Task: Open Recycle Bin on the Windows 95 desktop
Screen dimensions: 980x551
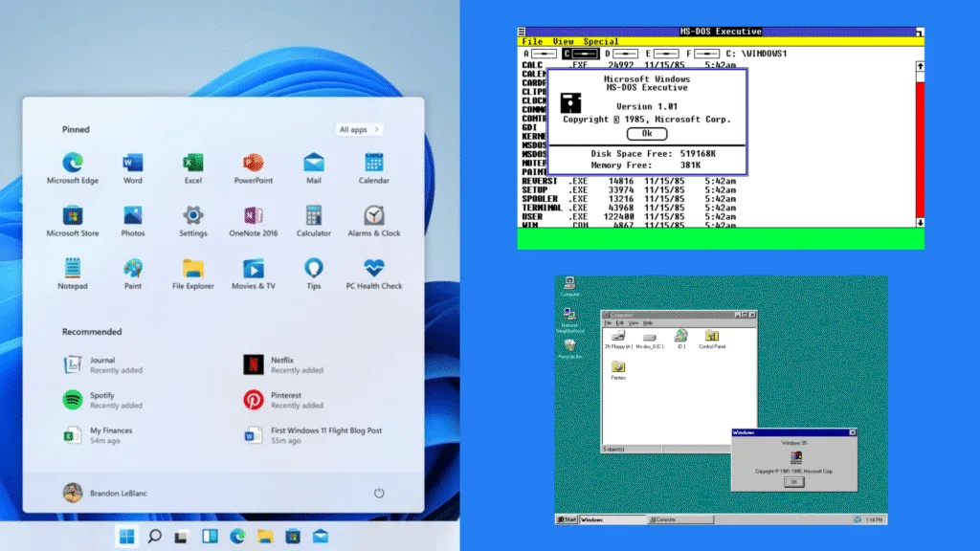Action: (568, 347)
